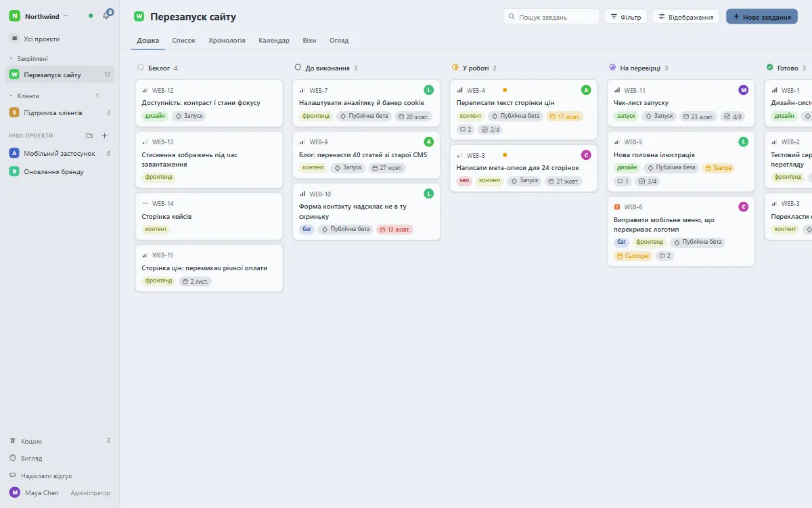Screen dimensions: 812x508
Task: Go to the Віхи tab
Action: coord(309,41)
